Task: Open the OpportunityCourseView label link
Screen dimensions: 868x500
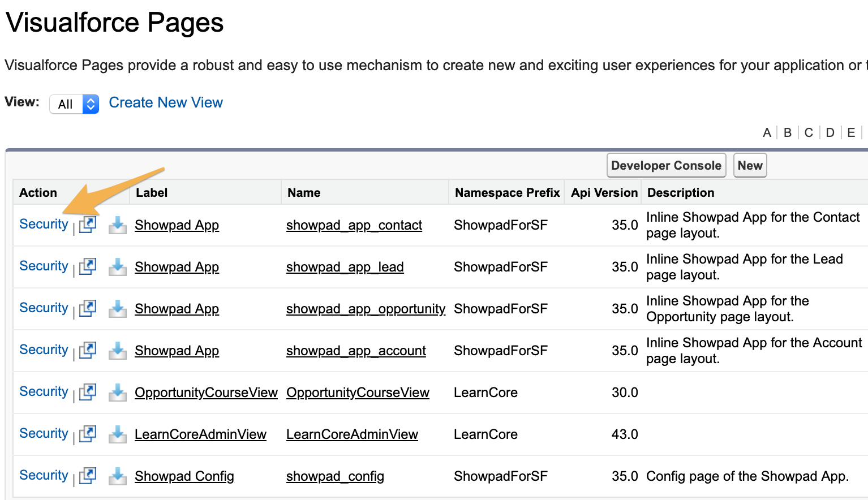Action: tap(206, 393)
